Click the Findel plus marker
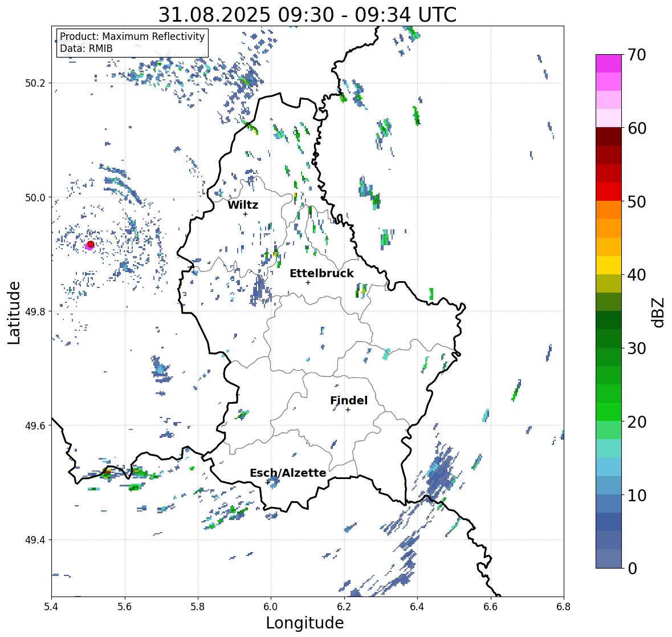The height and width of the screenshot is (637, 672). [348, 410]
